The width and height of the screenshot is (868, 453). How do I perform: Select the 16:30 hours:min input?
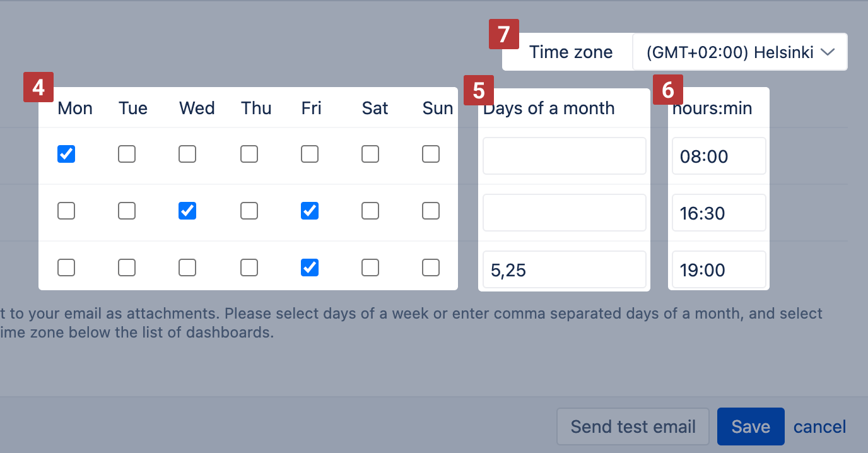718,213
